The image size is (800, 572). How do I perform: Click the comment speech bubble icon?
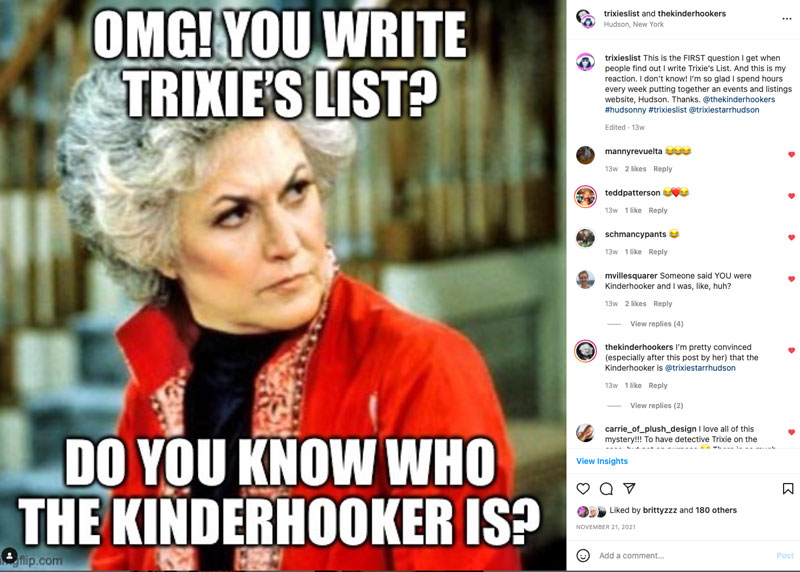click(x=606, y=489)
